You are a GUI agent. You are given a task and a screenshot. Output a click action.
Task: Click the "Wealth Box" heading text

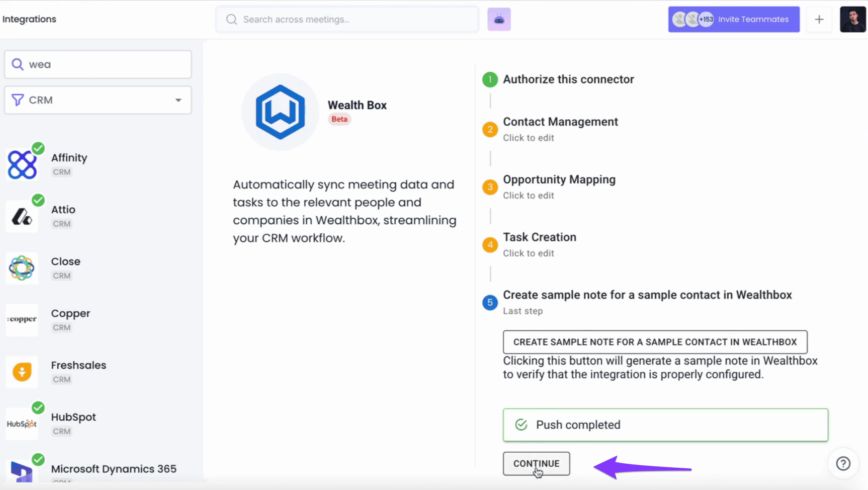(357, 105)
